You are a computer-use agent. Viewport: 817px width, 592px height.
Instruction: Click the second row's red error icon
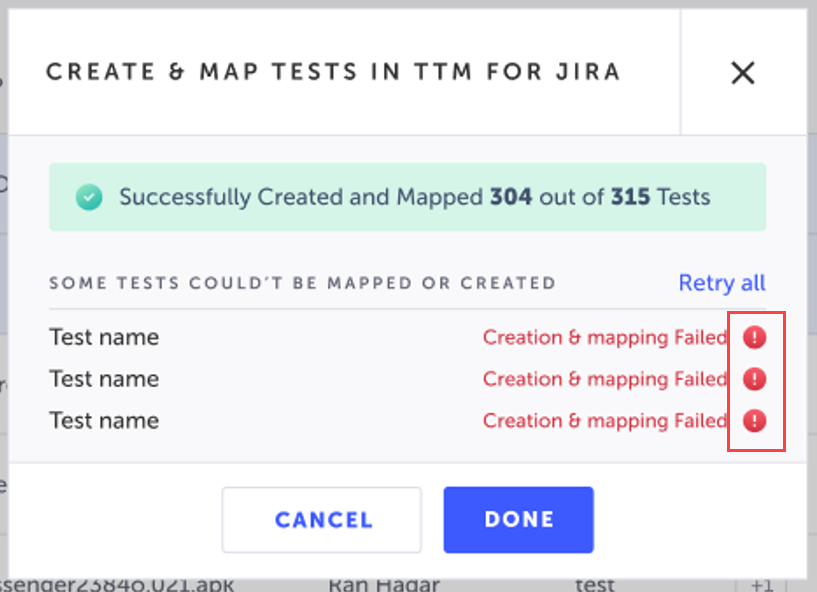click(755, 379)
